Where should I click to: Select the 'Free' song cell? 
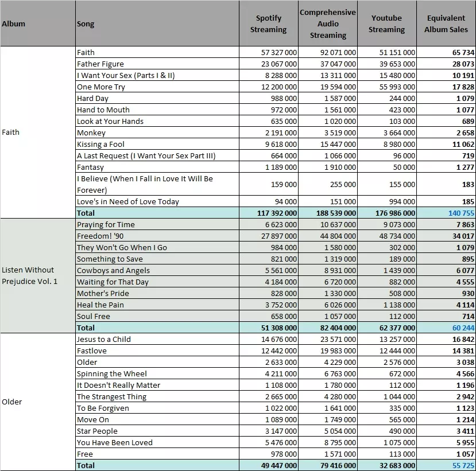pos(157,454)
